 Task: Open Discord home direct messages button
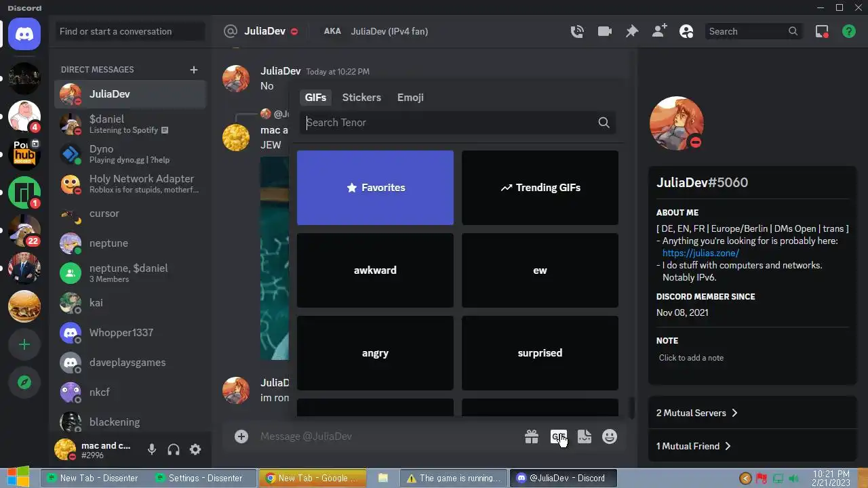[x=24, y=33]
